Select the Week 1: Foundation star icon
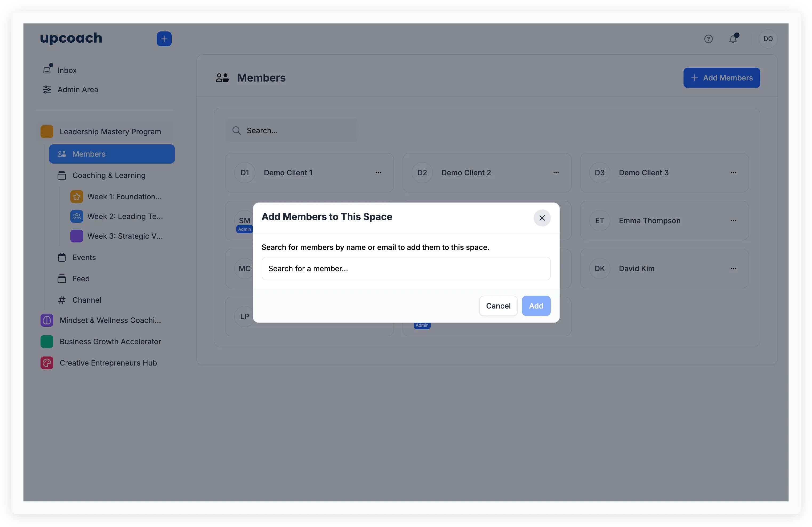 point(77,197)
